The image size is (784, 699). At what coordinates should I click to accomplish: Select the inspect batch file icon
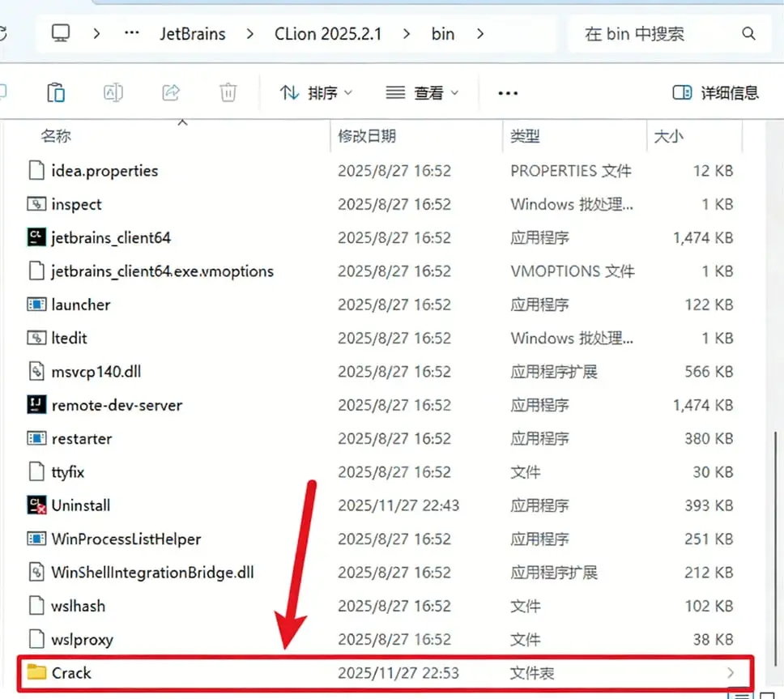tap(36, 204)
